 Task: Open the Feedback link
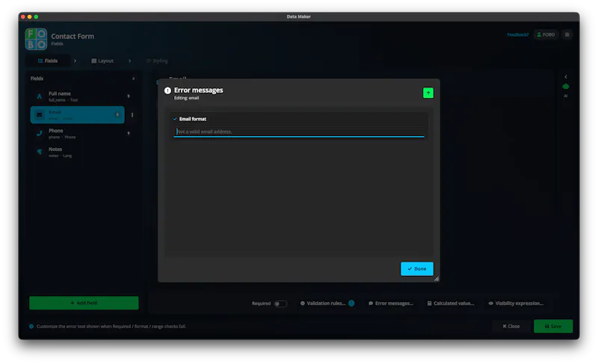(x=517, y=34)
